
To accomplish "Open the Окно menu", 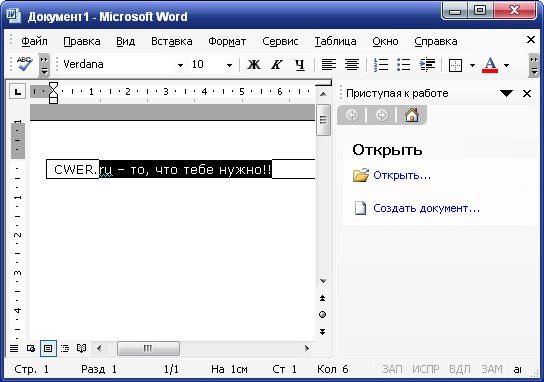I will tap(385, 41).
